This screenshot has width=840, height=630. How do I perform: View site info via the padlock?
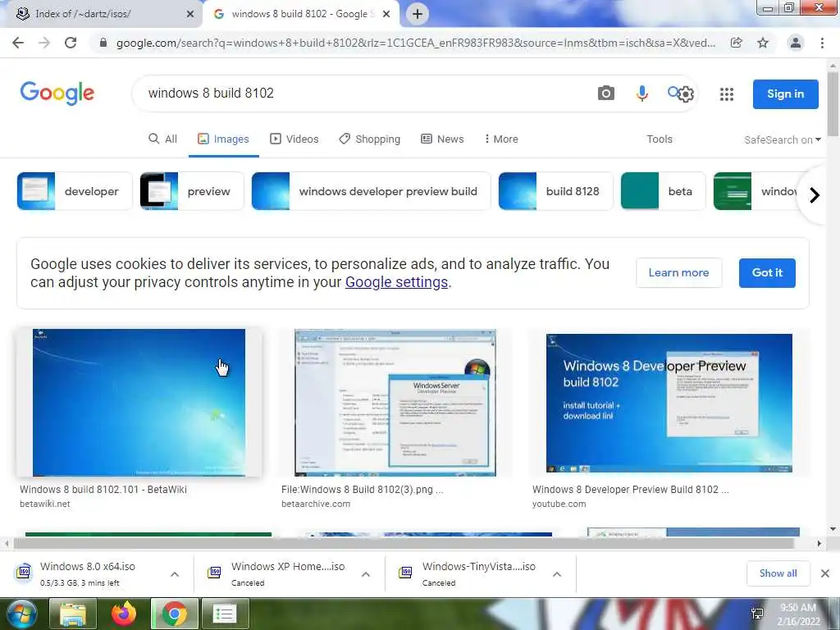(x=103, y=43)
